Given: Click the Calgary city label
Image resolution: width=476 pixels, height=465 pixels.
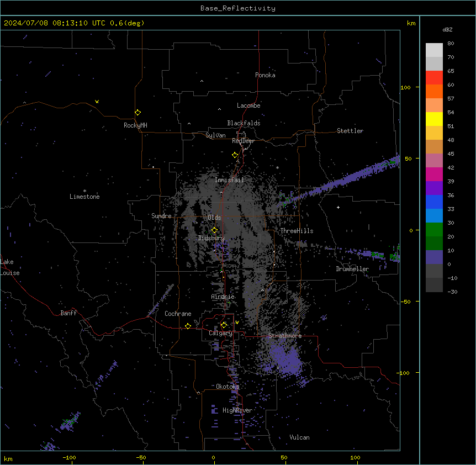Looking at the screenshot, I should click(x=220, y=333).
